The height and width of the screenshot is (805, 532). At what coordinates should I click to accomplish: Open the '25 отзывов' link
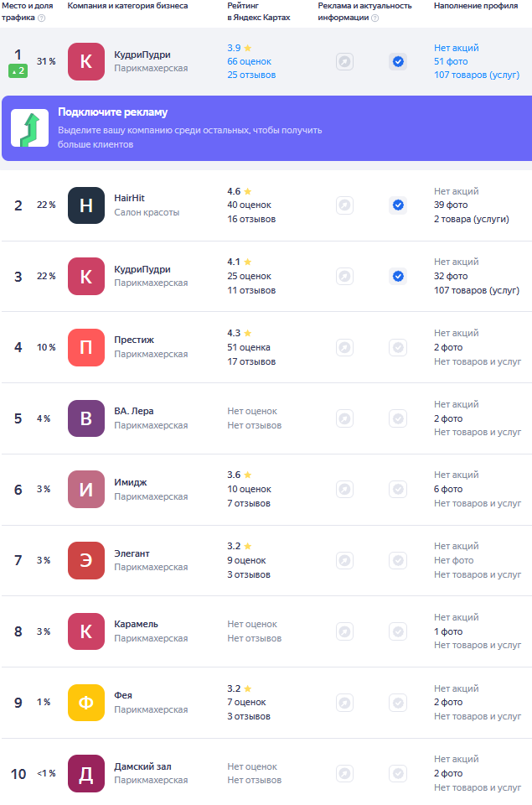(x=251, y=75)
